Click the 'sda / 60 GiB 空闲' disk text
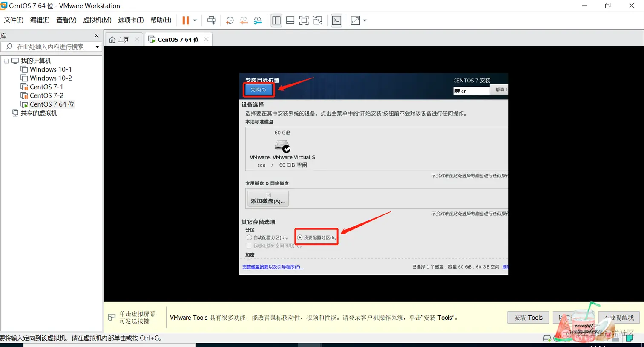 282,165
